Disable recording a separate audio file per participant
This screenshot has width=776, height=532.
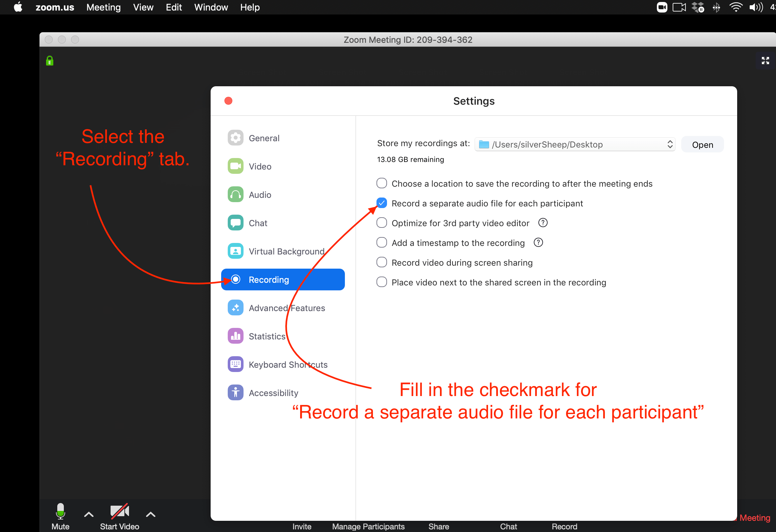[381, 203]
